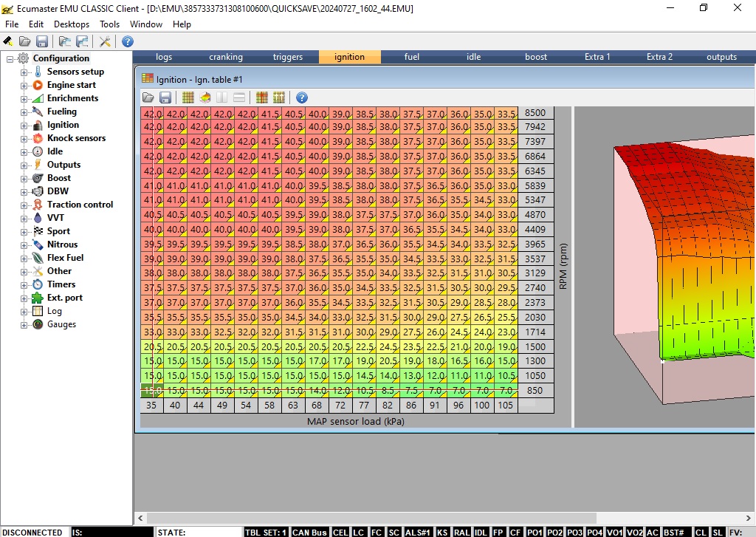Expand the Enrichments tree node
This screenshot has height=537, width=756.
click(24, 99)
